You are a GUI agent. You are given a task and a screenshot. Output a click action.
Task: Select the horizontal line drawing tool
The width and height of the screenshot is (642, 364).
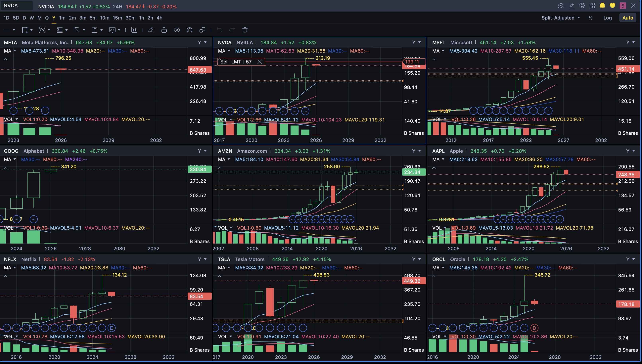[x=7, y=30]
